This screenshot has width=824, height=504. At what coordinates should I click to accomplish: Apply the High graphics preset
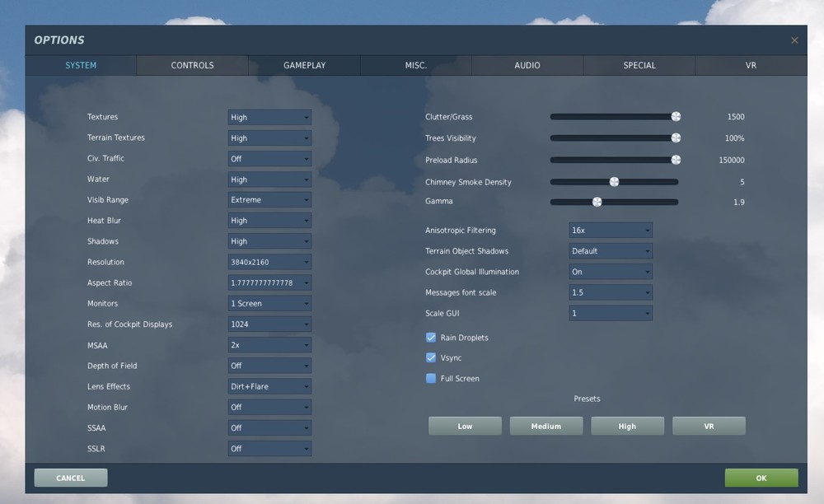(x=627, y=426)
